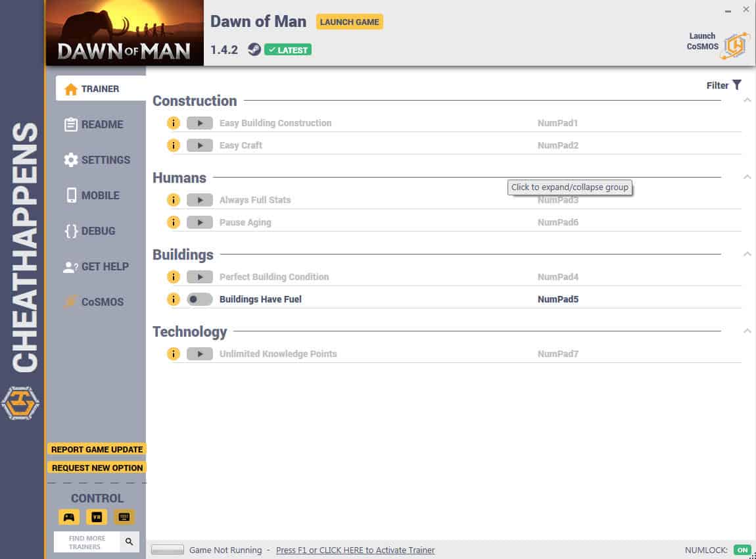Switch to the SETTINGS sidebar tab
Image resolution: width=756 pixels, height=559 pixels.
point(97,160)
